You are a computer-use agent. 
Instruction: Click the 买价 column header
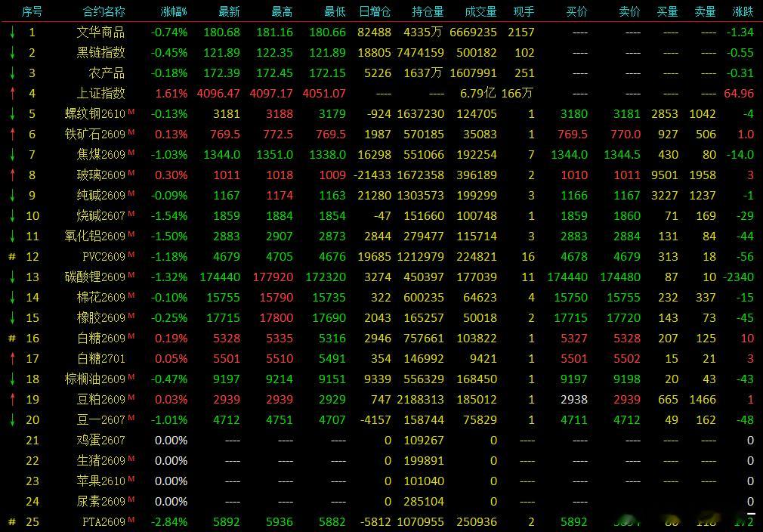pyautogui.click(x=576, y=11)
